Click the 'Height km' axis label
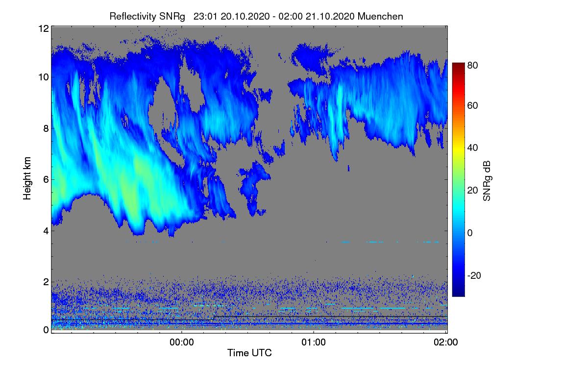588x392 pixels. click(x=27, y=177)
